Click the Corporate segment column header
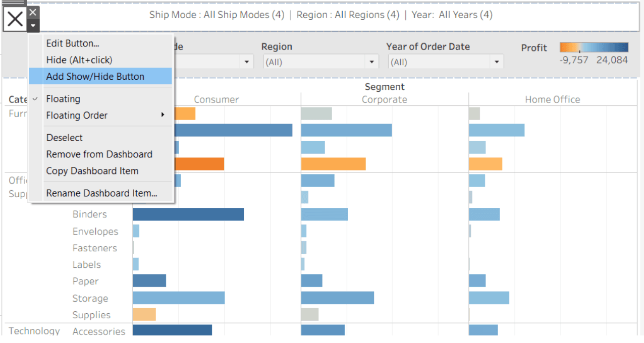 [384, 99]
